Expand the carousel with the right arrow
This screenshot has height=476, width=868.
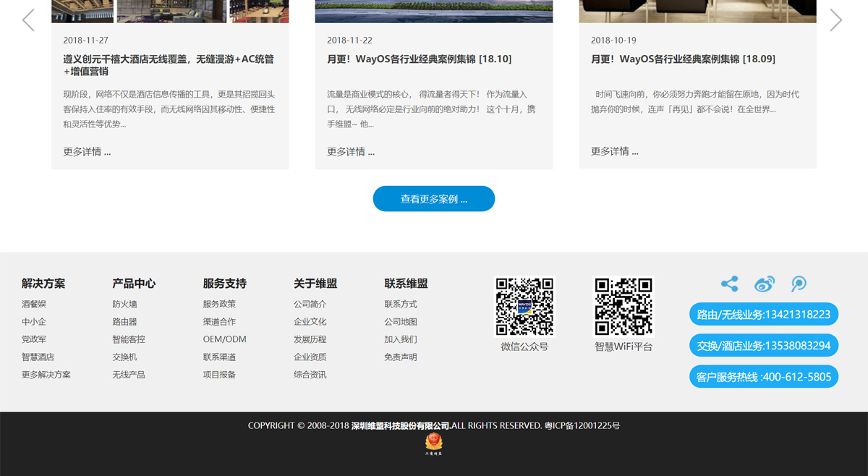coord(837,20)
